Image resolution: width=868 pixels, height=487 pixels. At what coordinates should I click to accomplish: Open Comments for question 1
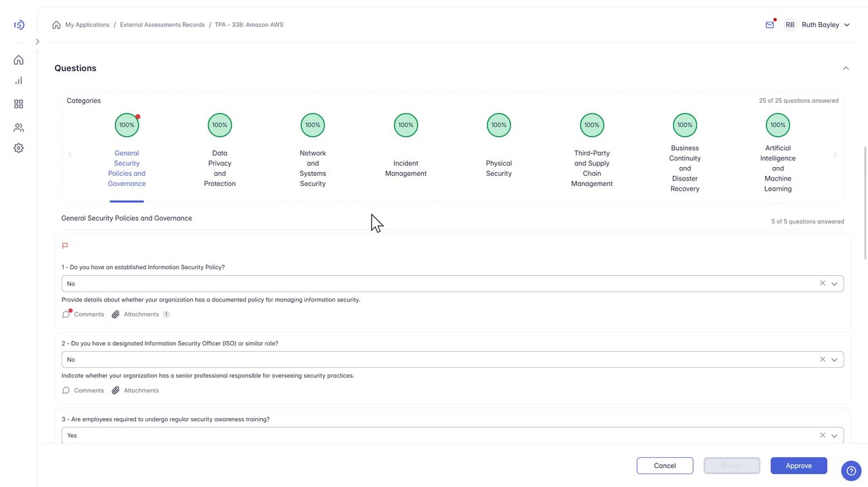click(83, 315)
